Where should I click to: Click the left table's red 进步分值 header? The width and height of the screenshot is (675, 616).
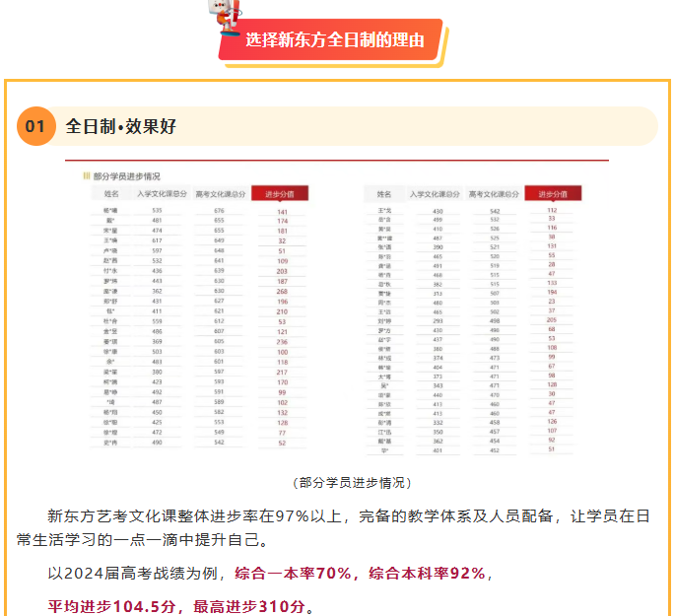click(x=281, y=194)
